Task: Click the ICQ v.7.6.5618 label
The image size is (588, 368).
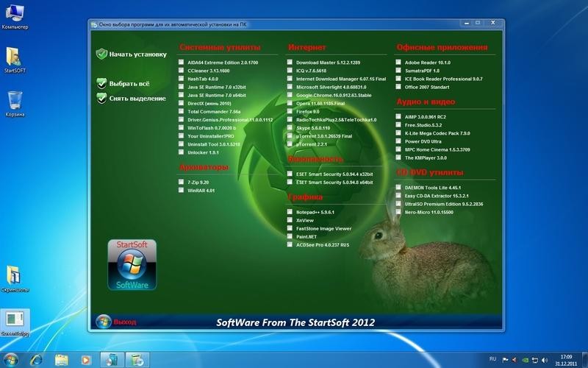Action: pos(311,71)
